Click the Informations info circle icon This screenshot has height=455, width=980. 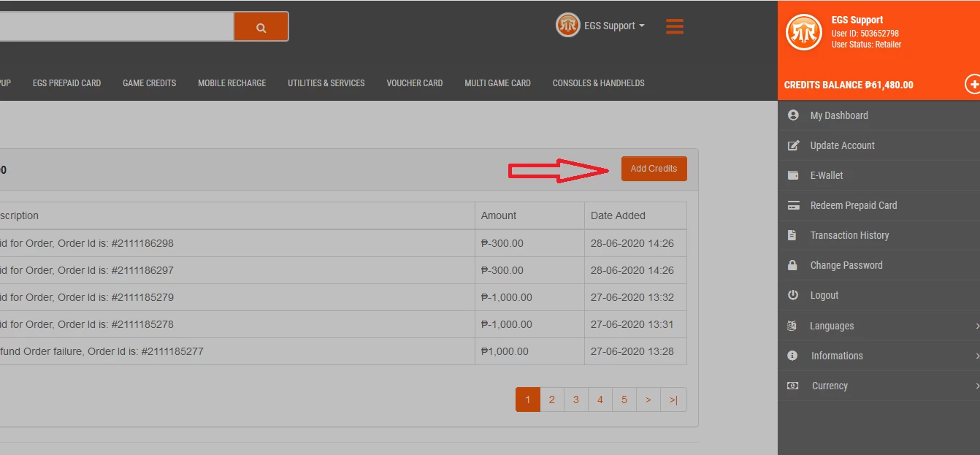pos(792,356)
